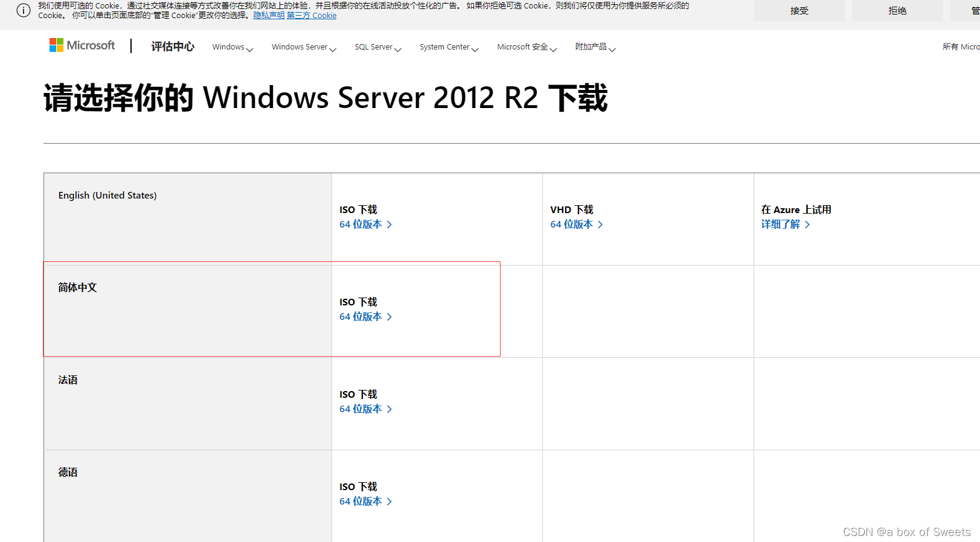Expand the SQL Server menu
The height and width of the screenshot is (542, 980).
(x=378, y=47)
